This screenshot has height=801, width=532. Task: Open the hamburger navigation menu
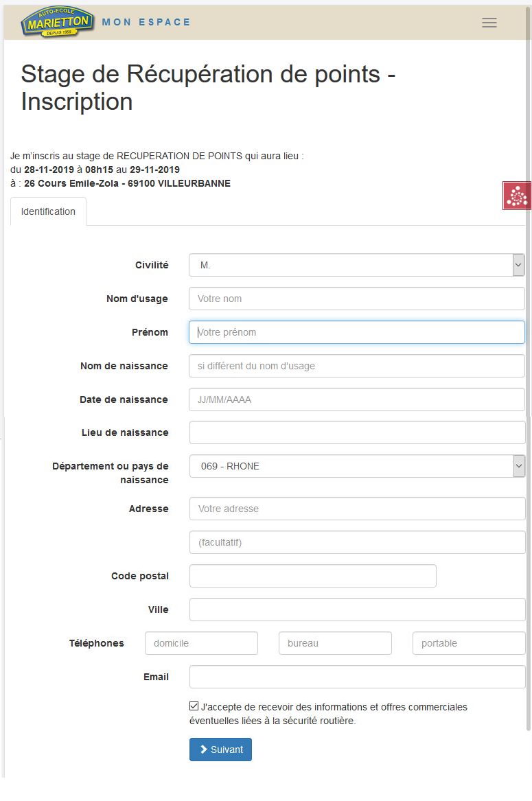point(489,23)
